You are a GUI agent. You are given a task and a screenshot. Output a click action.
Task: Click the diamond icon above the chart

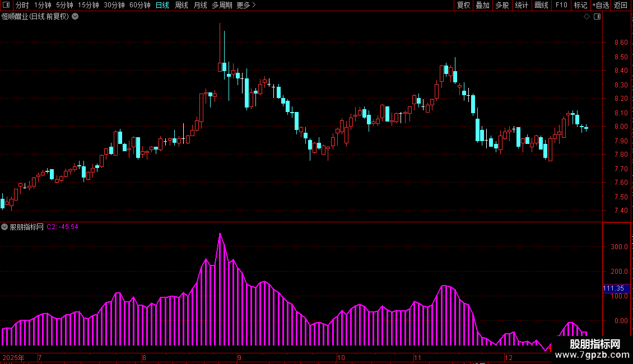[x=587, y=17]
